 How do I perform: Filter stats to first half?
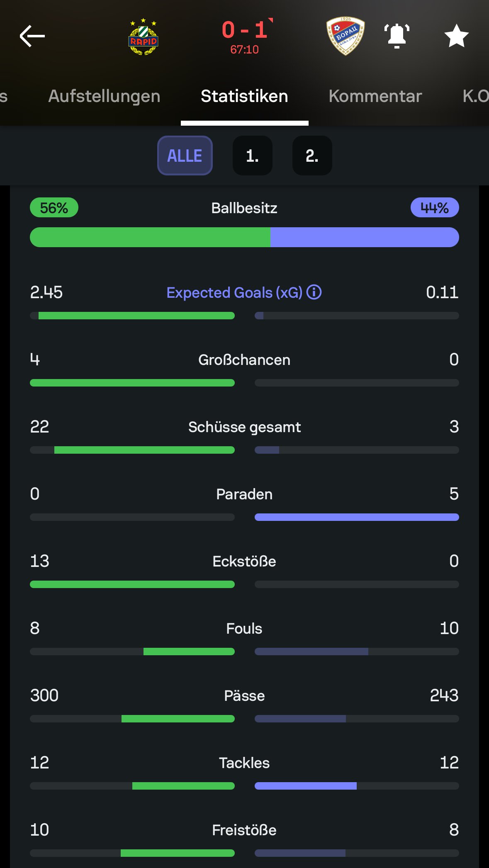[x=252, y=156]
